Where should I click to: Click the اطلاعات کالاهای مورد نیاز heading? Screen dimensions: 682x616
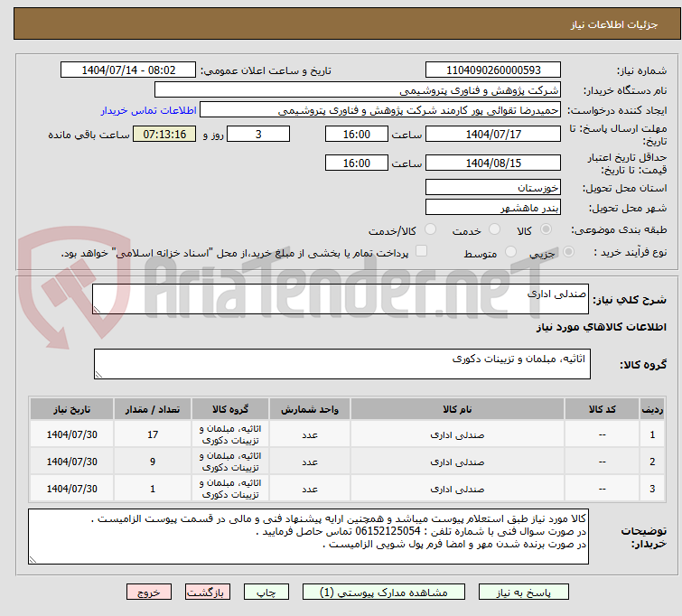[x=601, y=327]
